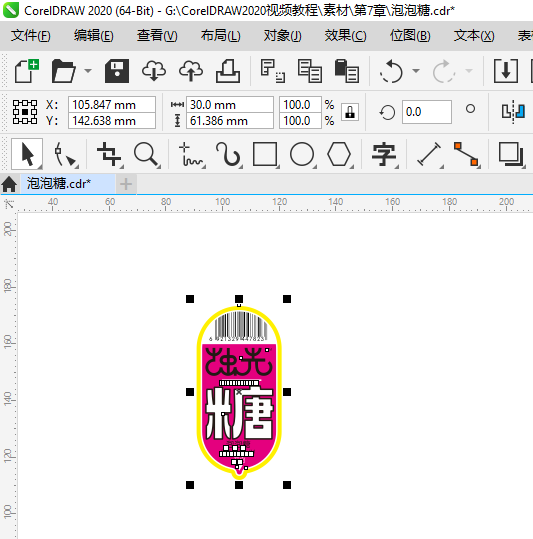Click the object origin reference point grid
Screen dimensions: 533x539
coord(25,112)
